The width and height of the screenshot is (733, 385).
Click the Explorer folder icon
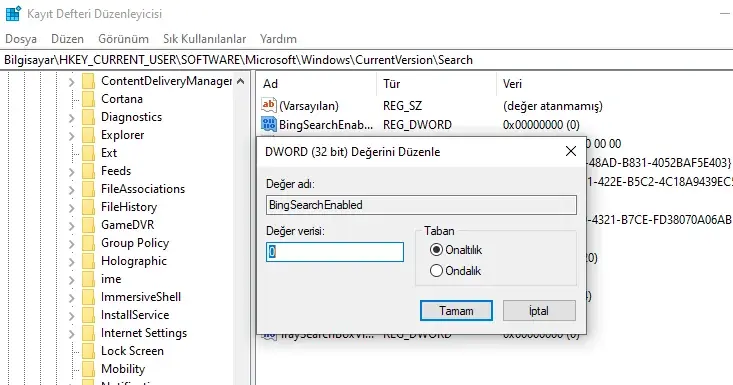pos(88,135)
